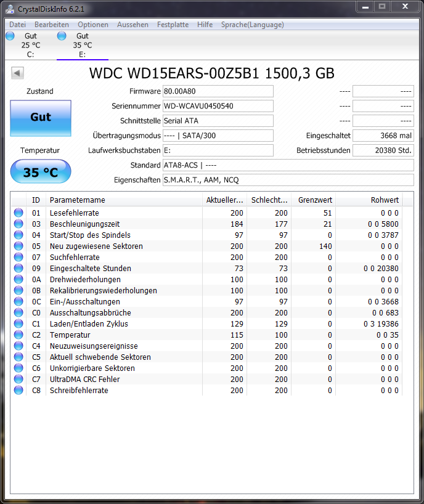Click the status icon for Ausschaltungsabbrüche
Image resolution: width=424 pixels, height=504 pixels.
click(x=18, y=312)
